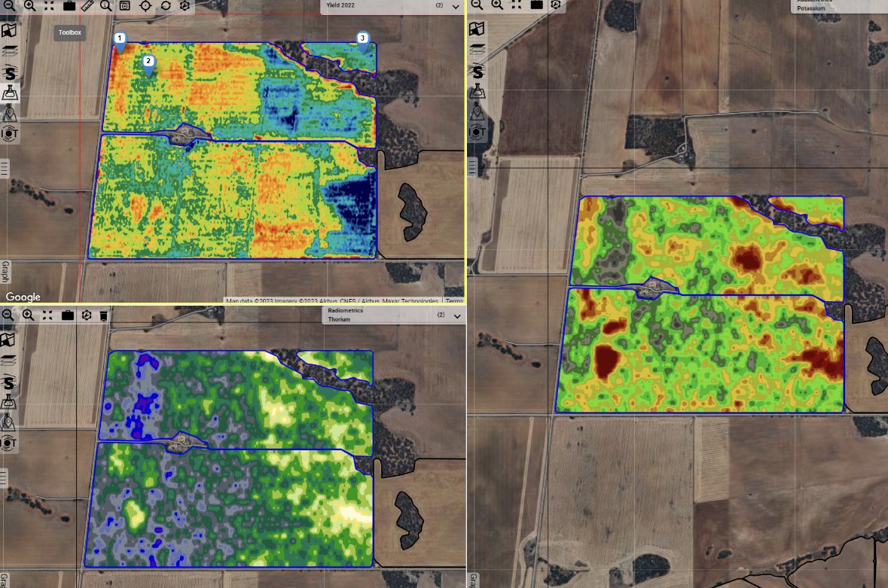Click the camera screenshot icon on the top toolbar
Screen dimensions: 888x588
[x=126, y=7]
